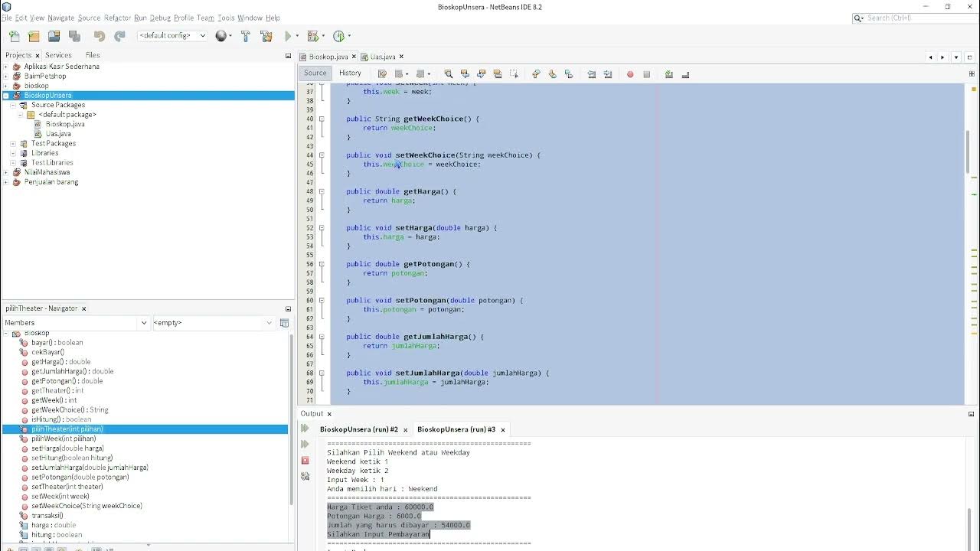Click the New Project toolbar icon
Viewport: 980px width, 551px height.
(x=34, y=36)
